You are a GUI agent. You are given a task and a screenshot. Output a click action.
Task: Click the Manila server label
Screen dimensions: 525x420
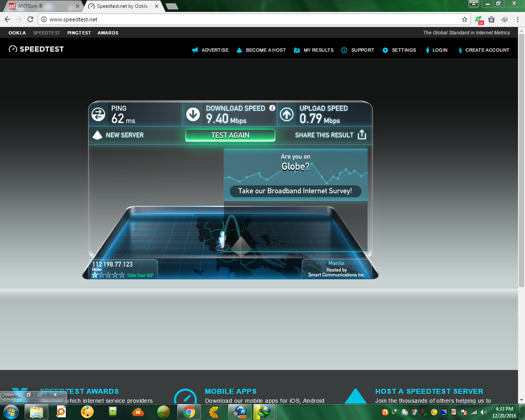pos(336,263)
